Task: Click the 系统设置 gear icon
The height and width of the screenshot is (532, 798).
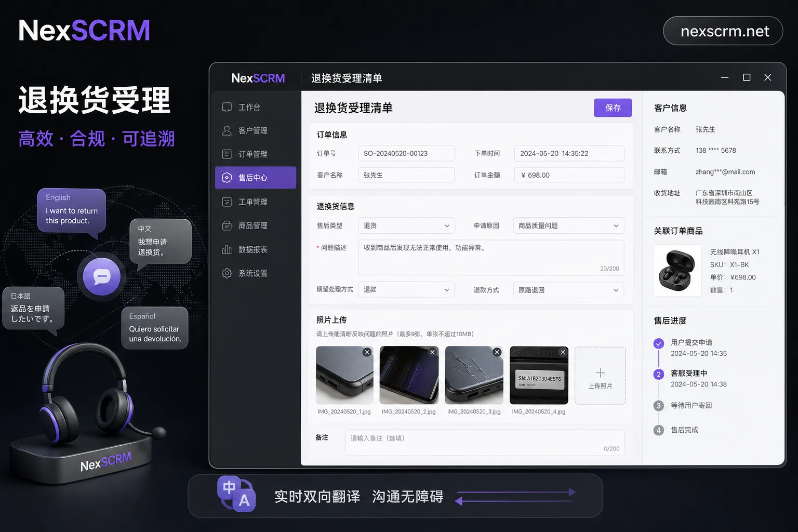Action: (227, 273)
